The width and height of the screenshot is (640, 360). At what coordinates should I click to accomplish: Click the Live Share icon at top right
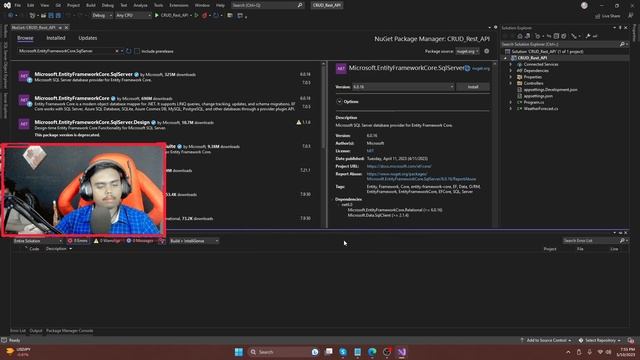pyautogui.click(x=607, y=16)
